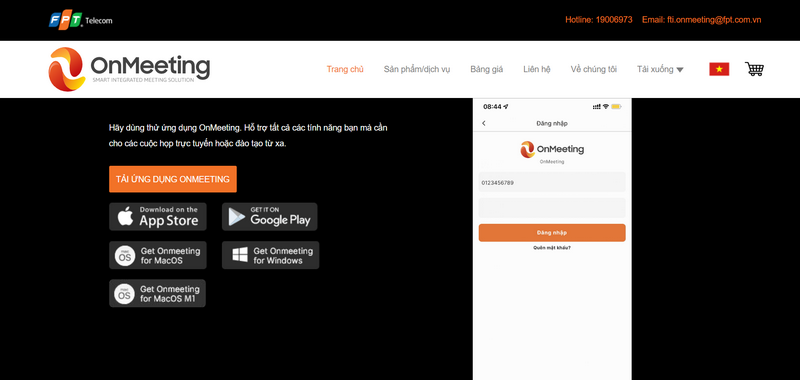Go to Trang chủ menu item

point(345,69)
